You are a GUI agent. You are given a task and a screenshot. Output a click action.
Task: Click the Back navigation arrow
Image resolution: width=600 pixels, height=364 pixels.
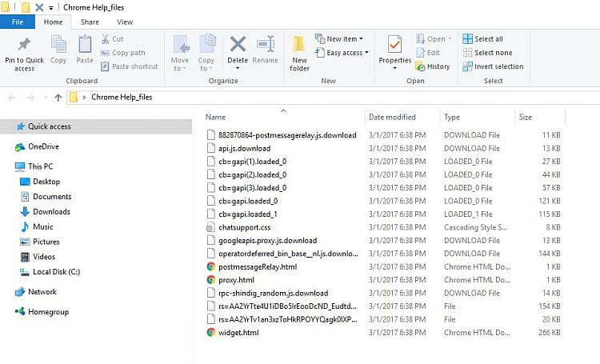pyautogui.click(x=12, y=98)
